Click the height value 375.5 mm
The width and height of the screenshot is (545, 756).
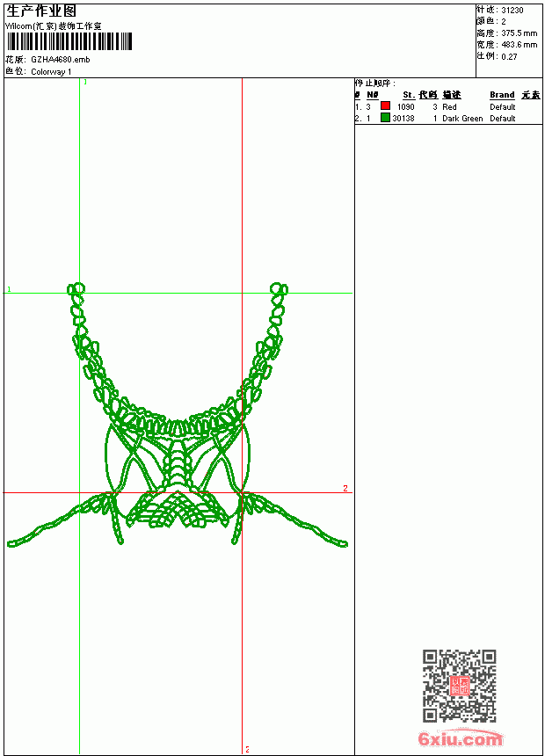pos(519,33)
